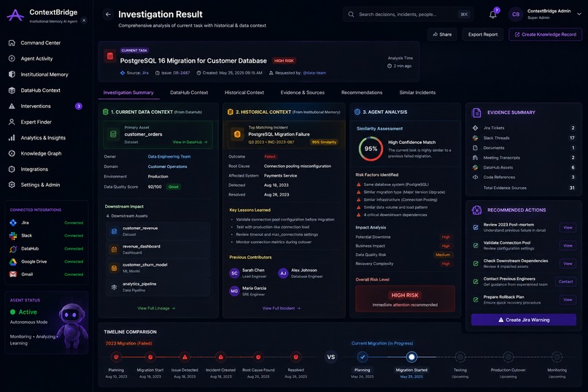This screenshot has height=392, width=588.
Task: Switch to DataHub Context tab
Action: pos(189,93)
